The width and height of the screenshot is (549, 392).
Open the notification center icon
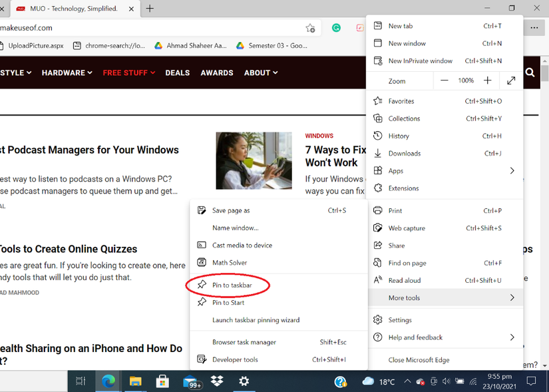(532, 381)
